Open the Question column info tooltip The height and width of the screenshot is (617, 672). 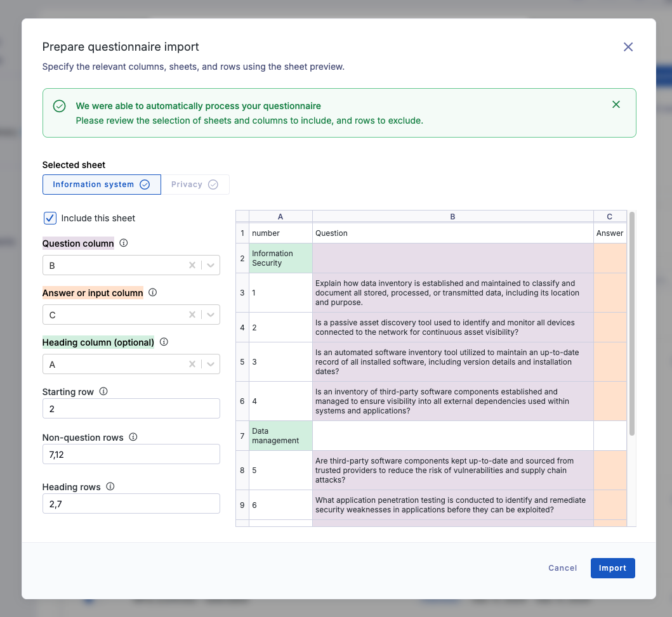tap(123, 243)
